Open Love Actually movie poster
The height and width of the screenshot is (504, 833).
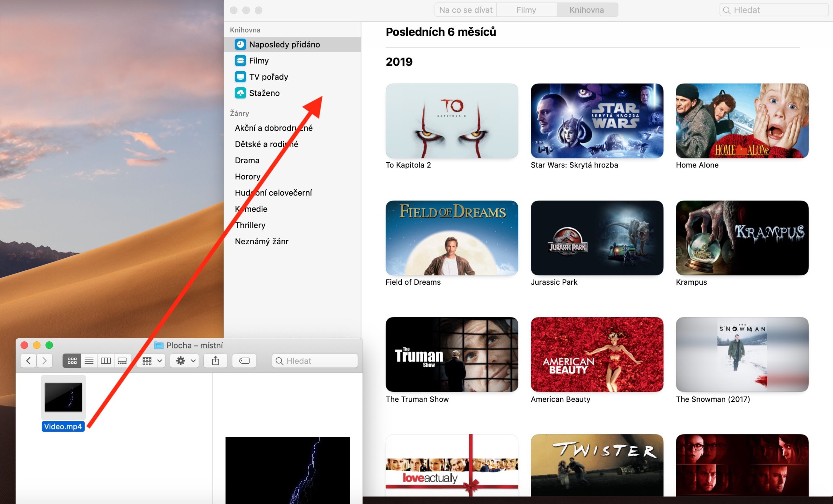point(452,465)
